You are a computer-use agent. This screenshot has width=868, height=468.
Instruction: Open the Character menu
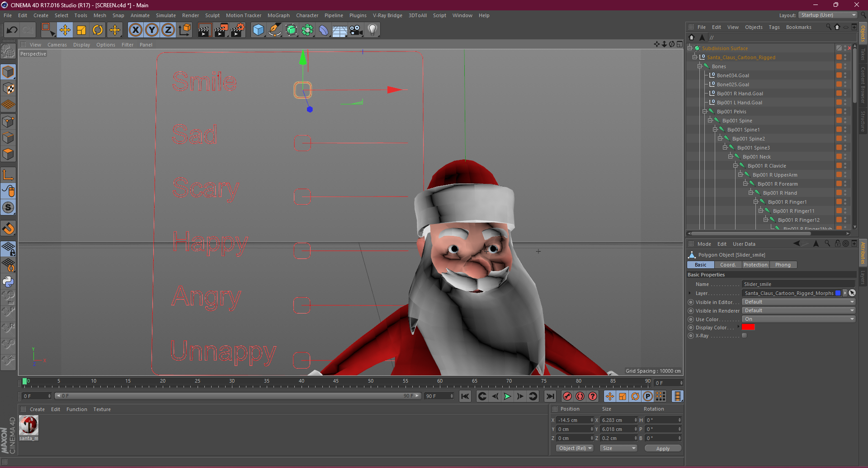(x=307, y=15)
